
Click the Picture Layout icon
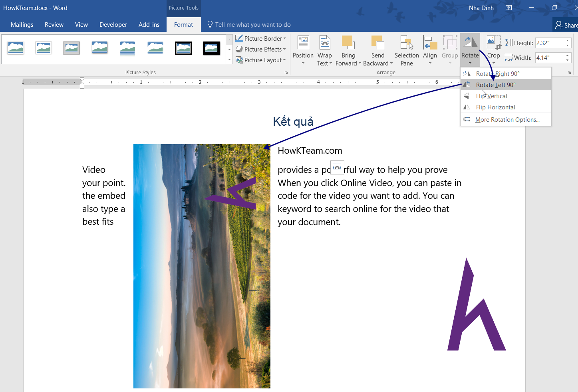click(239, 60)
